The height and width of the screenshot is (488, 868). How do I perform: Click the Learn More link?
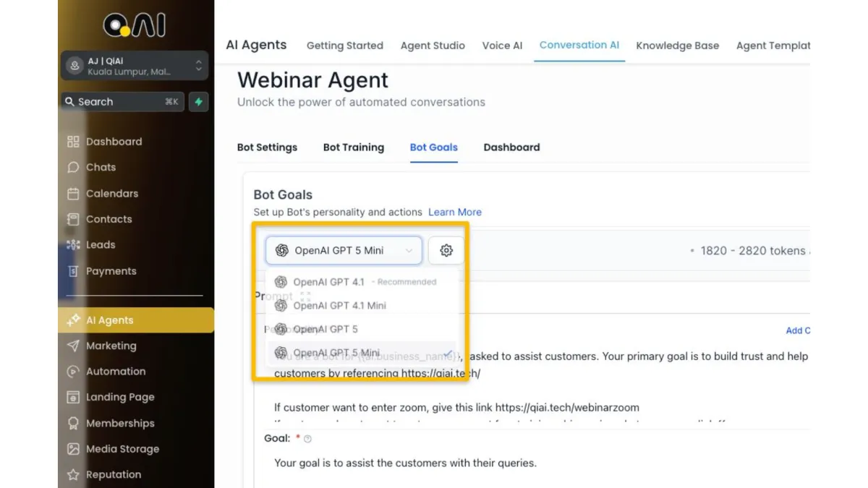(455, 213)
